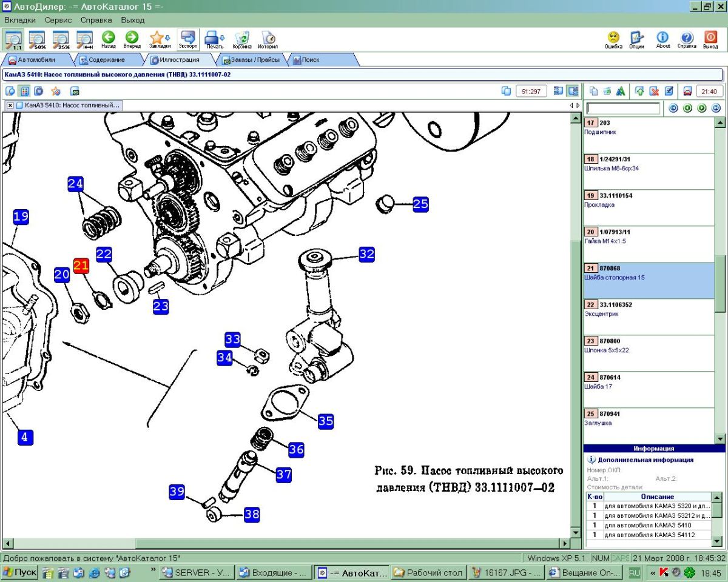Select part 20 Гайка М14х1.5
This screenshot has height=582, width=728.
coord(649,244)
